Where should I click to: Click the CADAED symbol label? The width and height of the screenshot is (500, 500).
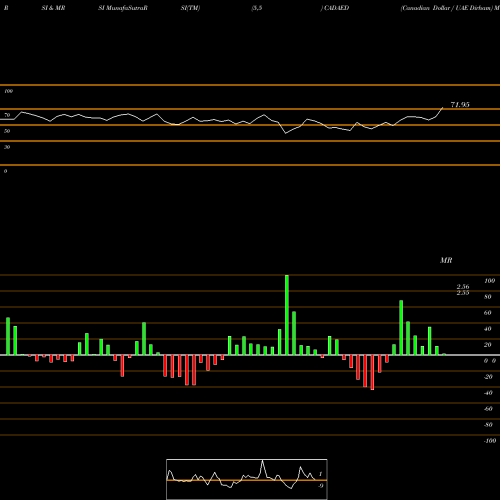(x=336, y=8)
